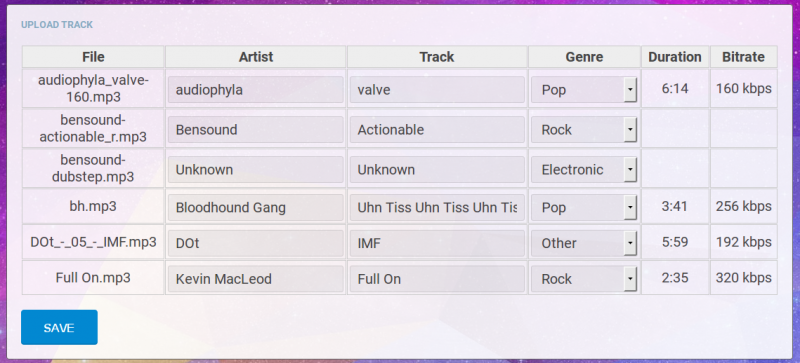Open the Electronic genre dropdown

pos(584,170)
